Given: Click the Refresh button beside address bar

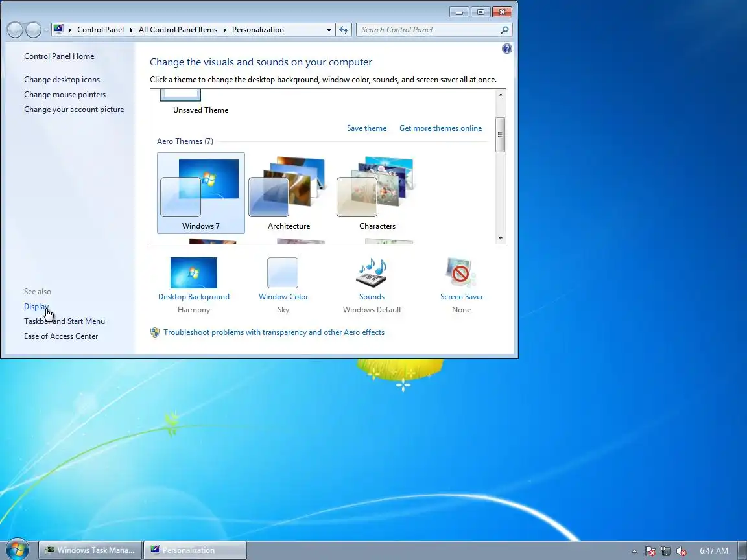Looking at the screenshot, I should coord(344,30).
